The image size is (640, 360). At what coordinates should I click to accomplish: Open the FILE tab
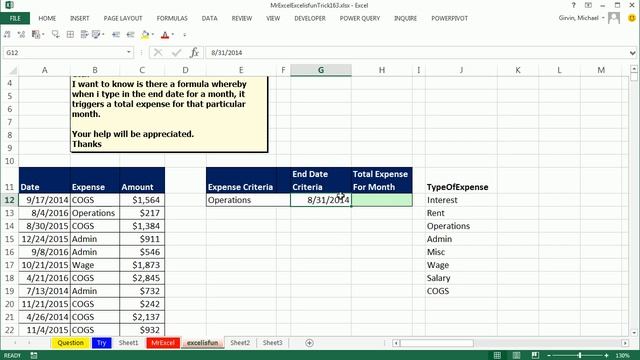(15, 18)
